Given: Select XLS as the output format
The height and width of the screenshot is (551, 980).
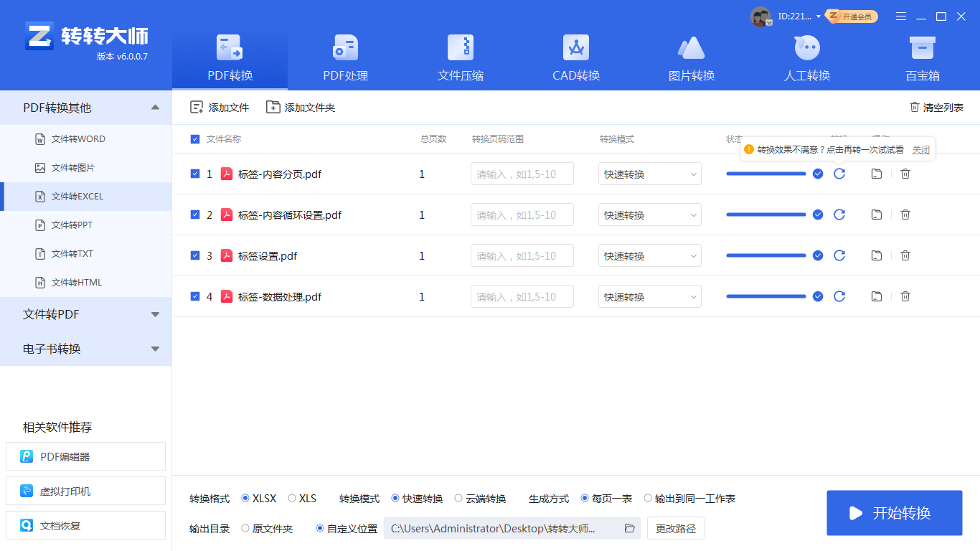Looking at the screenshot, I should tap(292, 498).
